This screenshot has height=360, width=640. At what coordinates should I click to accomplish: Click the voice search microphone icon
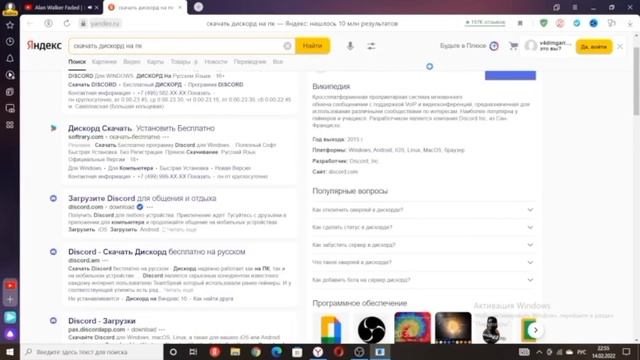(350, 46)
